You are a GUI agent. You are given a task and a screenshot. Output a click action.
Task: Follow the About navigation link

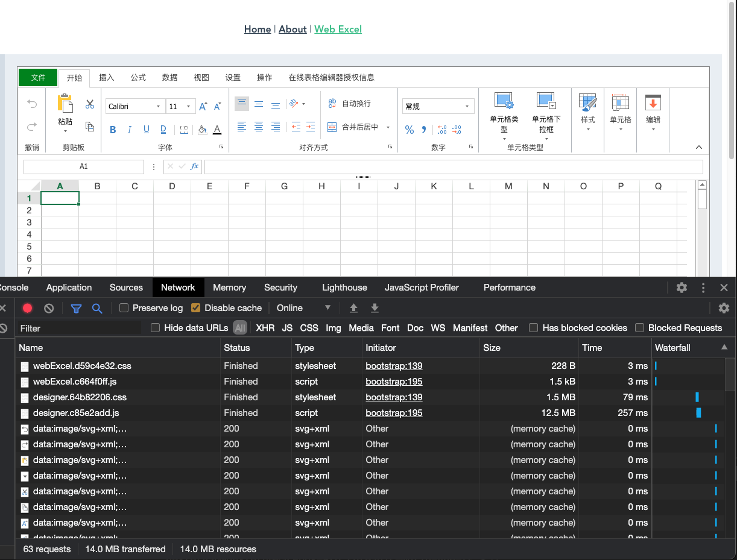(293, 29)
